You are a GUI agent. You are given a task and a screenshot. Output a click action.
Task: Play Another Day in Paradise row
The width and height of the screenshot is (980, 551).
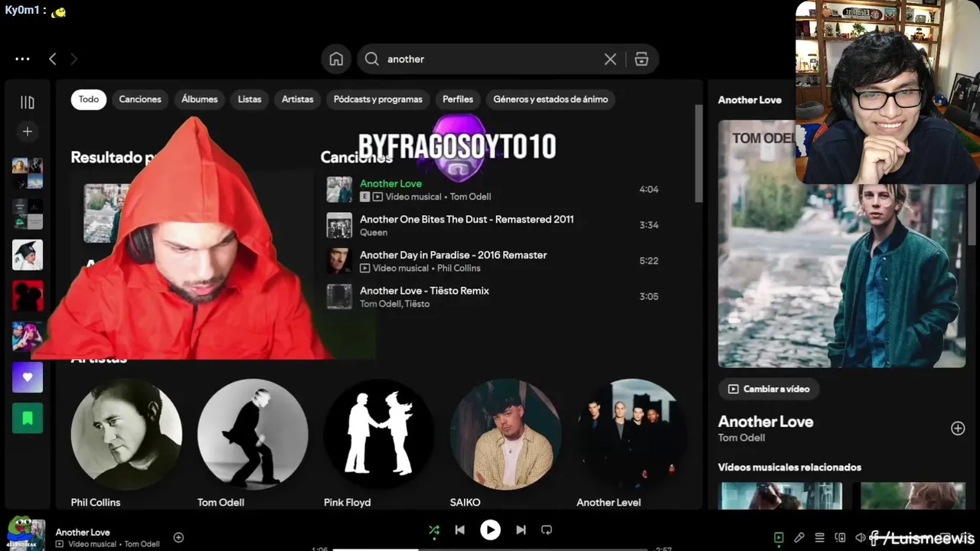493,261
